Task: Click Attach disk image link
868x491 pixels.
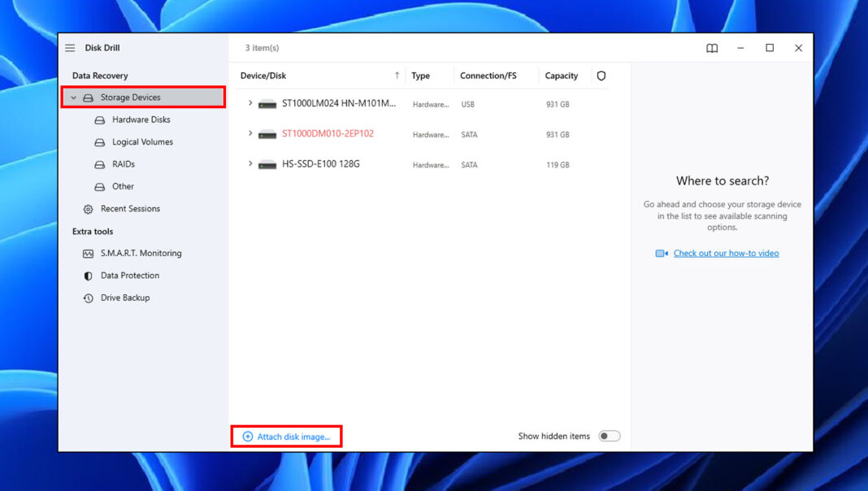Action: tap(286, 436)
